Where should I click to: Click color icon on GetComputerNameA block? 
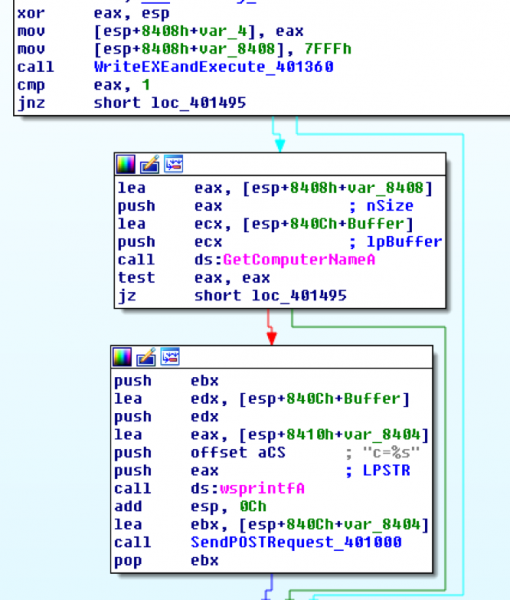click(126, 165)
